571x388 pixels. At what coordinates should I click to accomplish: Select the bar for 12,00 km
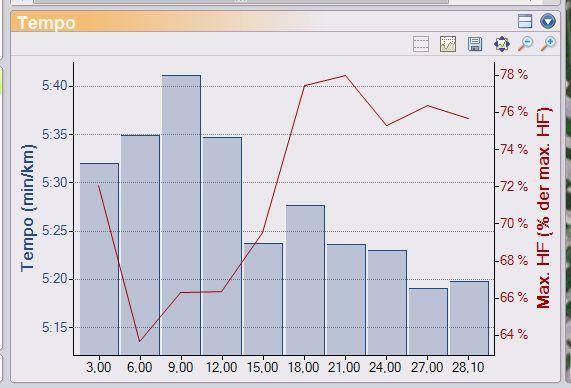(x=222, y=246)
